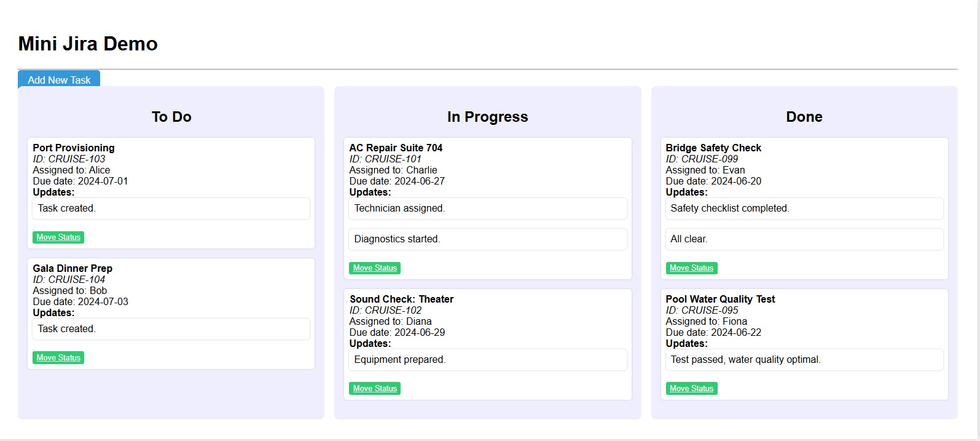
Task: Click the Port Provisioning card title
Action: 74,148
